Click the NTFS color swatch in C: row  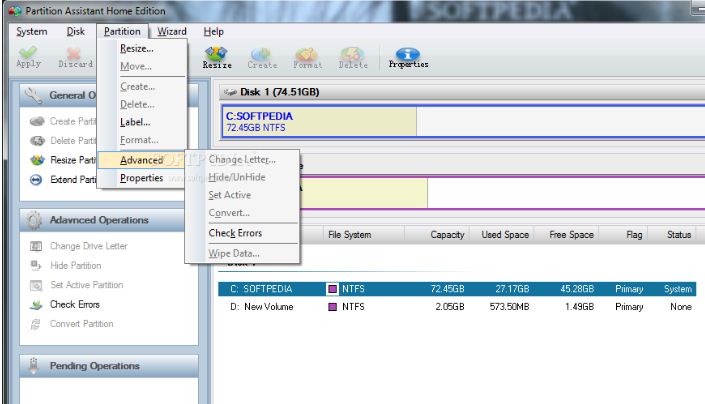pos(332,289)
